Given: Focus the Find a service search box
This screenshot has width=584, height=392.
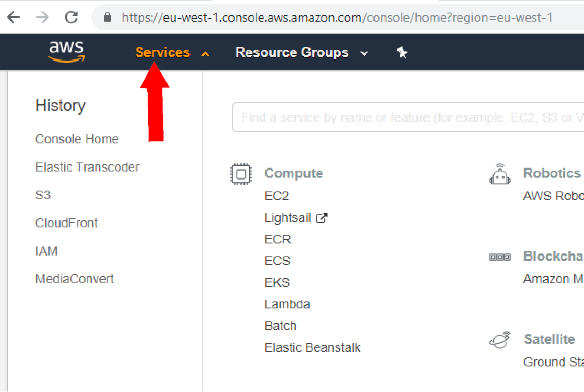Looking at the screenshot, I should pyautogui.click(x=408, y=117).
